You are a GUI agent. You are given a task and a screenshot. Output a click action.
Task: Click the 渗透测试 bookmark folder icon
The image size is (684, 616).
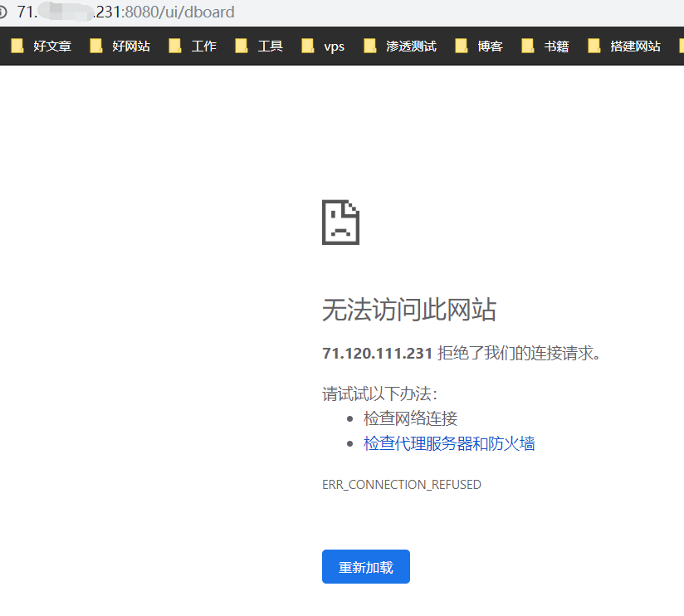point(370,46)
